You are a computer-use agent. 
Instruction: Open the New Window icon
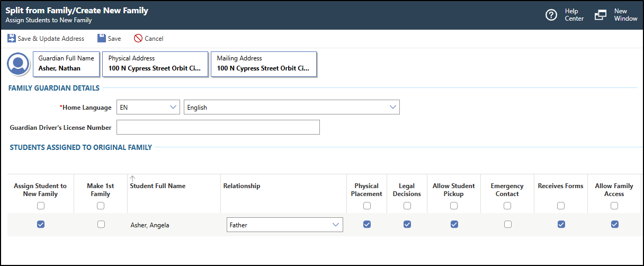(x=600, y=15)
